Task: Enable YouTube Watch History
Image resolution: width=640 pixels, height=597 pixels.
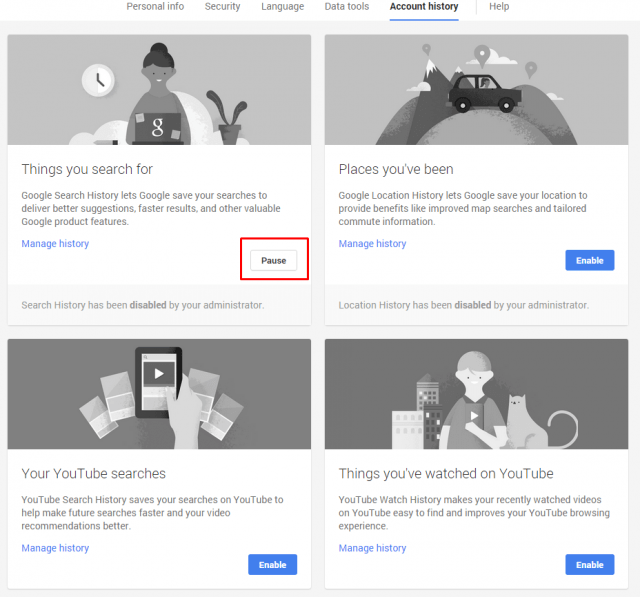Action: [589, 565]
